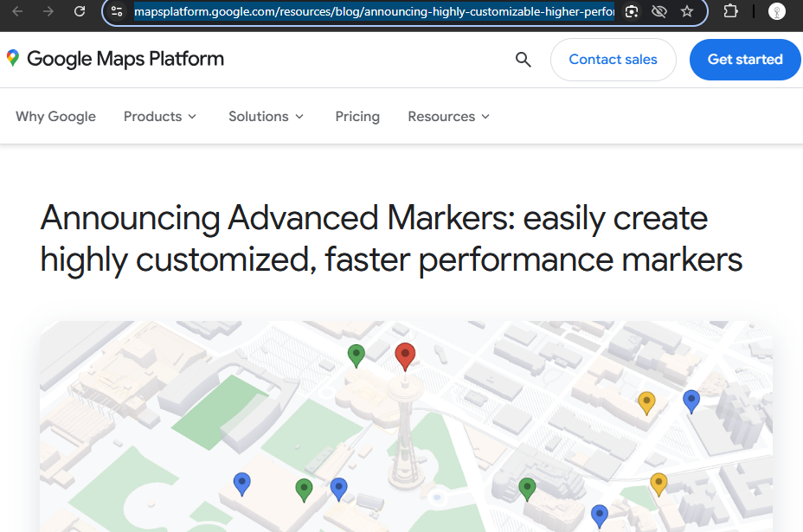Image resolution: width=803 pixels, height=532 pixels.
Task: Click the Get started button
Action: pos(745,60)
